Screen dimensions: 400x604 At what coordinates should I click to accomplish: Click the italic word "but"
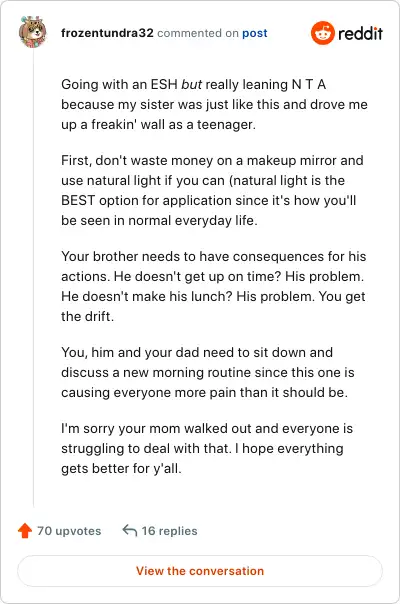click(x=192, y=84)
